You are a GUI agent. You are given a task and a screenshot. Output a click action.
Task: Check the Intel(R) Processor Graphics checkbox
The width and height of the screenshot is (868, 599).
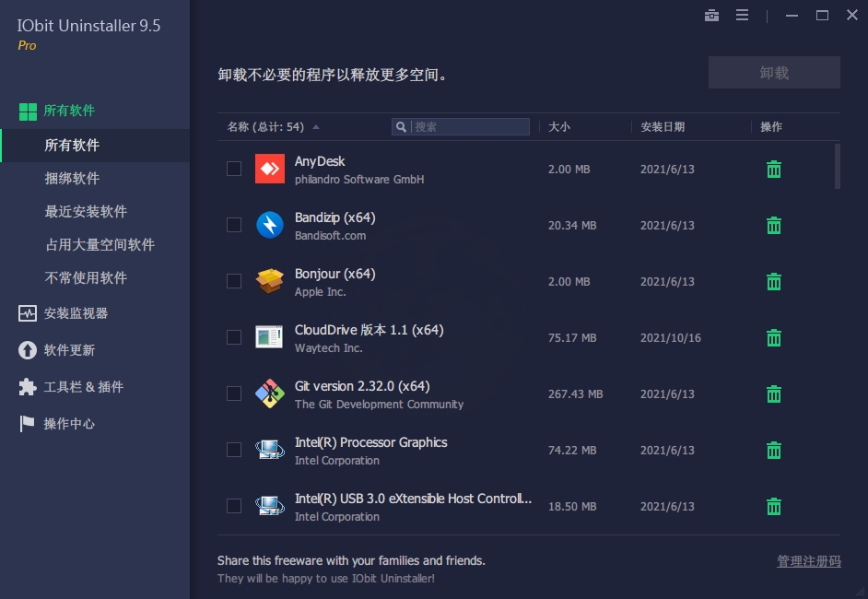point(234,450)
